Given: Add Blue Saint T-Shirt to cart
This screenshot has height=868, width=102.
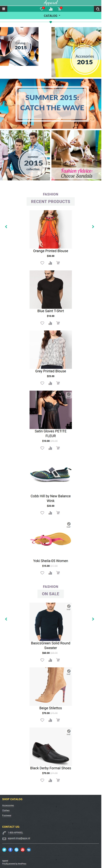Looking at the screenshot, I should coord(58,323).
